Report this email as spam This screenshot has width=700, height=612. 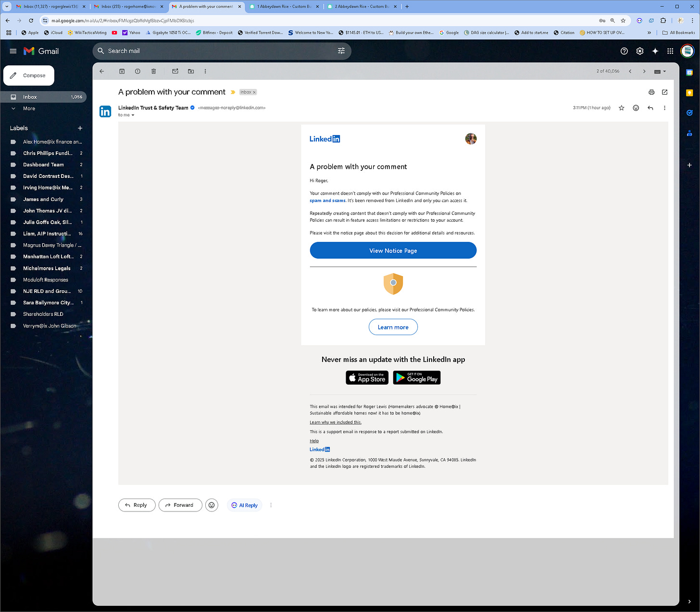[x=137, y=71]
